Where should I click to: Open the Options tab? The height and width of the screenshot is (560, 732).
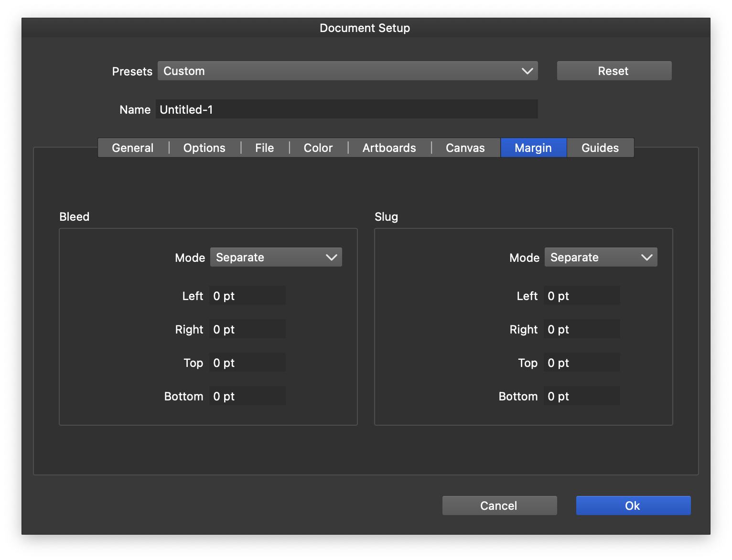[x=204, y=148]
